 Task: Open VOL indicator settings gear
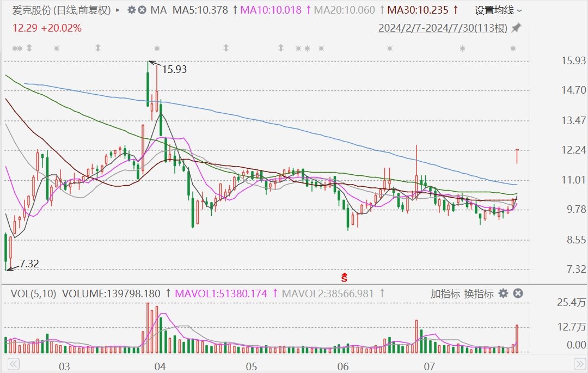coord(503,293)
